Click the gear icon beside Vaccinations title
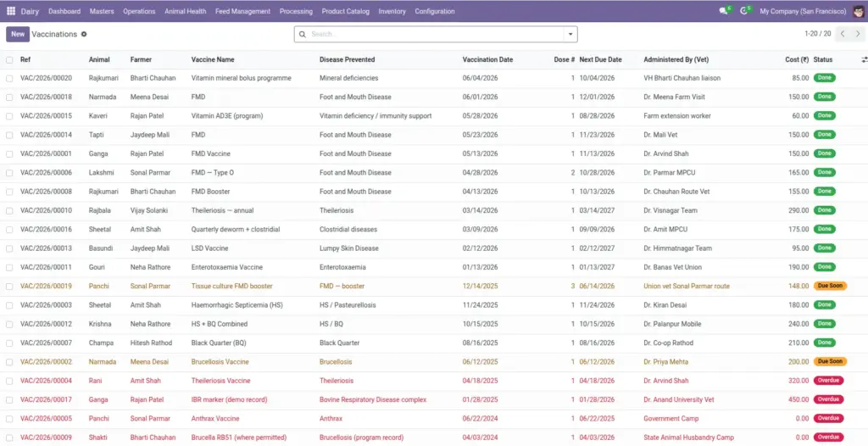The height and width of the screenshot is (446, 868). tap(84, 35)
